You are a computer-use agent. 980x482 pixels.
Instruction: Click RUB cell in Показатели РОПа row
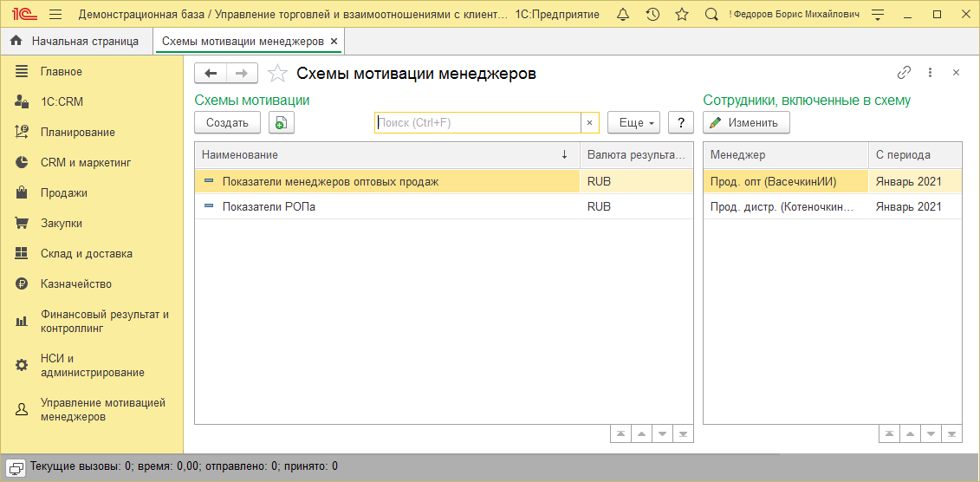[x=636, y=206]
